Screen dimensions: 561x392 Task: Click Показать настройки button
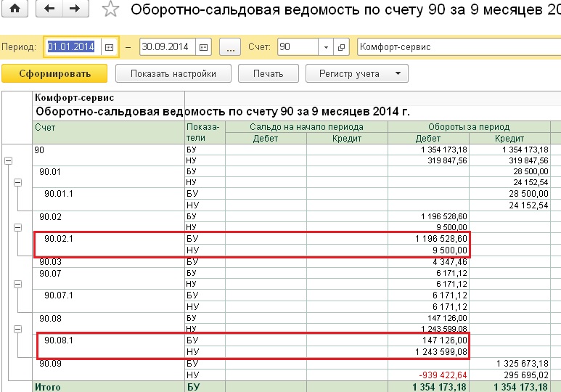[x=173, y=74]
